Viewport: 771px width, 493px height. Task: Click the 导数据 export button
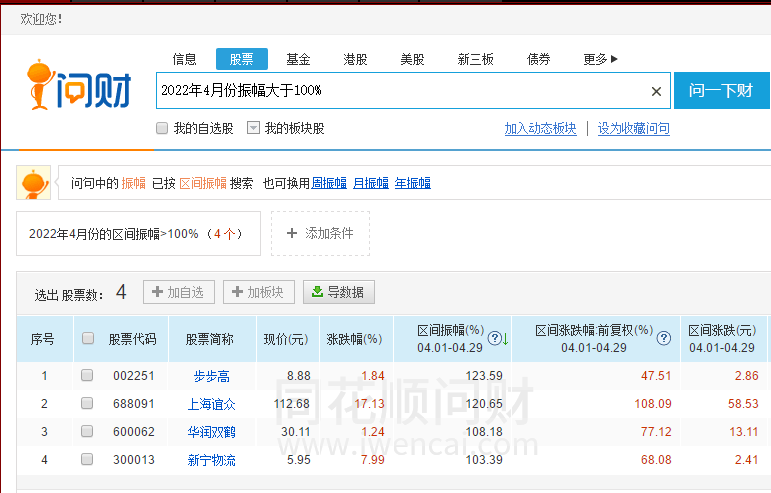point(339,292)
